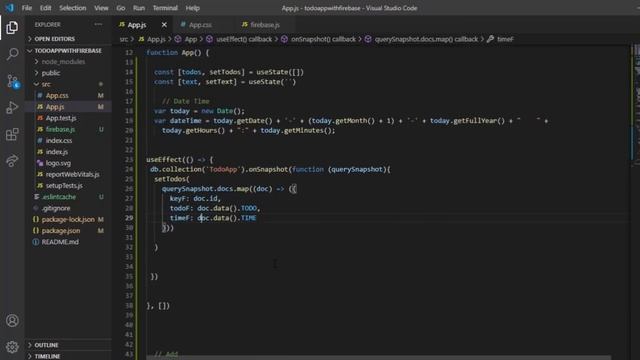This screenshot has height=360, width=640.
Task: Switch to the App.js tab
Action: click(137, 25)
